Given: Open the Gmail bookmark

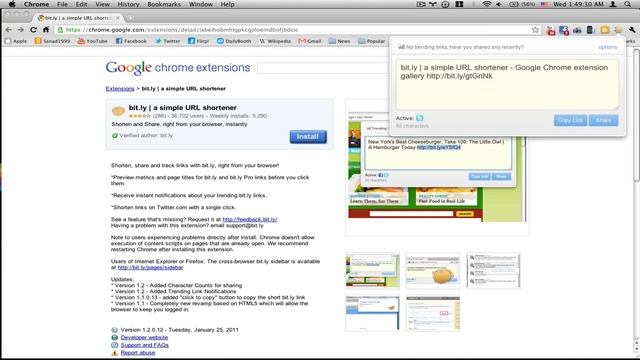Looking at the screenshot, I should (x=310, y=41).
